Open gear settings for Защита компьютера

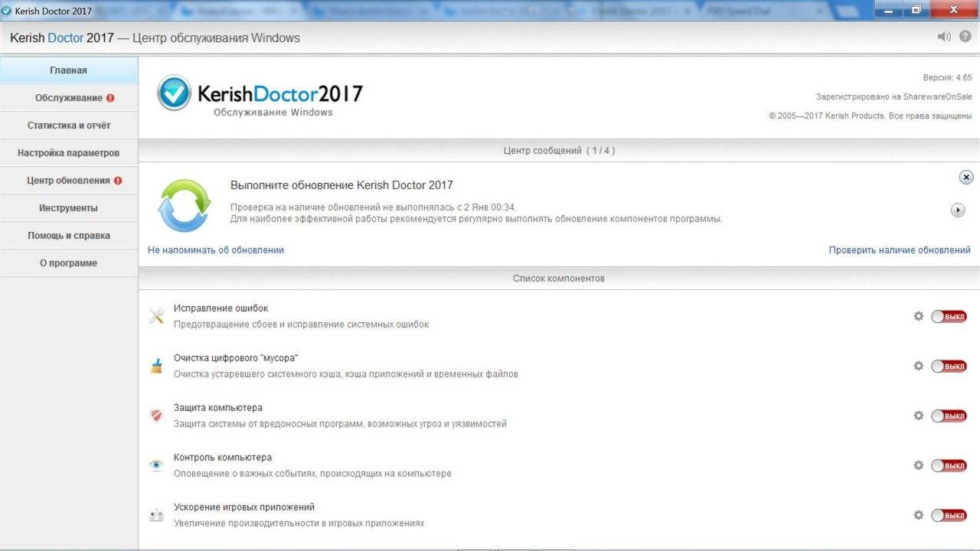(919, 416)
